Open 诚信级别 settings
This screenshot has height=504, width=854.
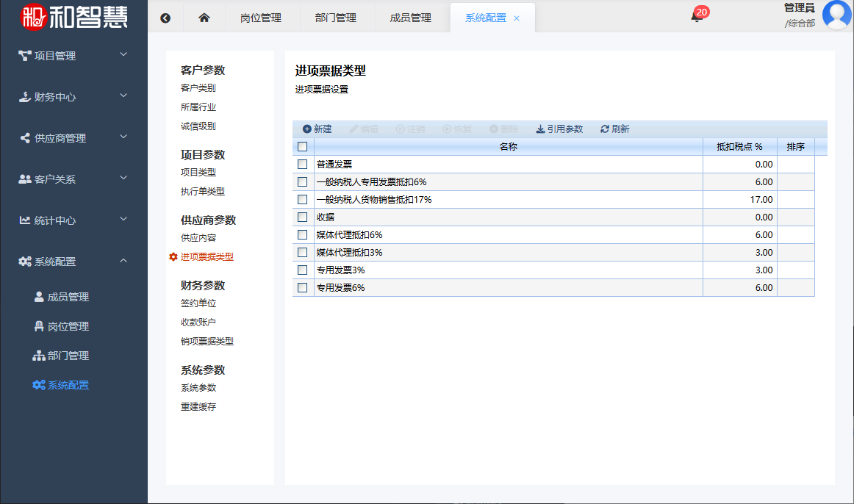(x=198, y=126)
